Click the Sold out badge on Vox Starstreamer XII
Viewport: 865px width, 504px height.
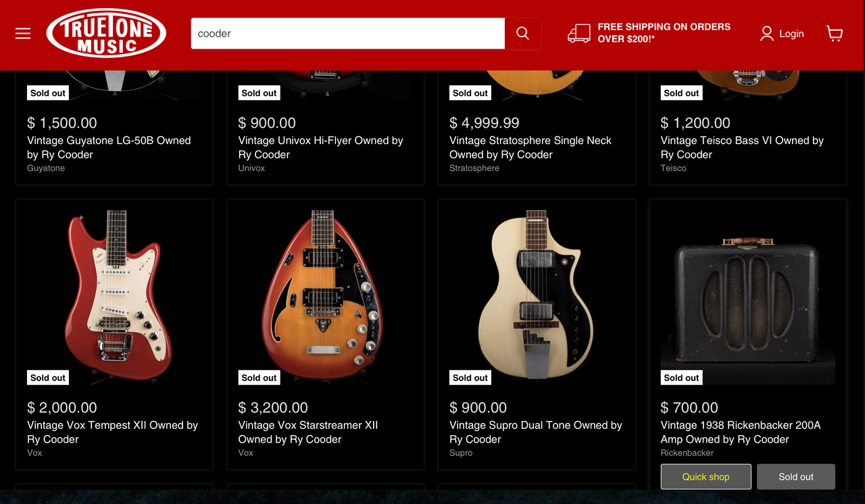point(259,378)
